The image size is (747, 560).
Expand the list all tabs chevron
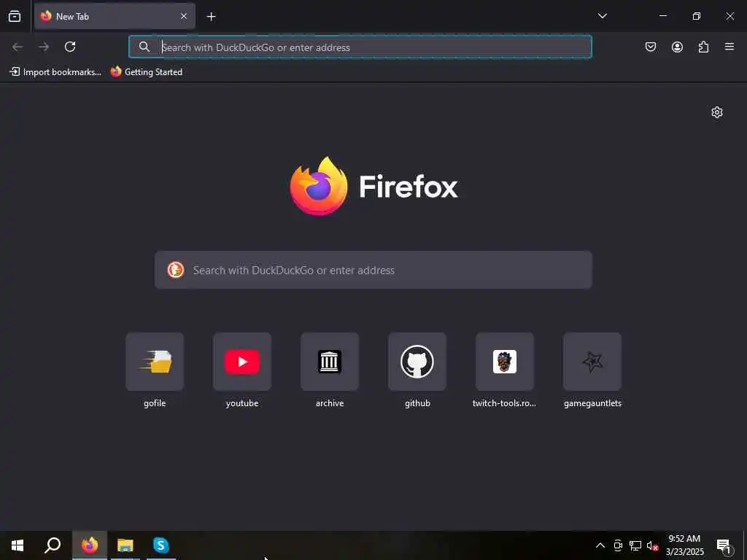click(x=602, y=16)
